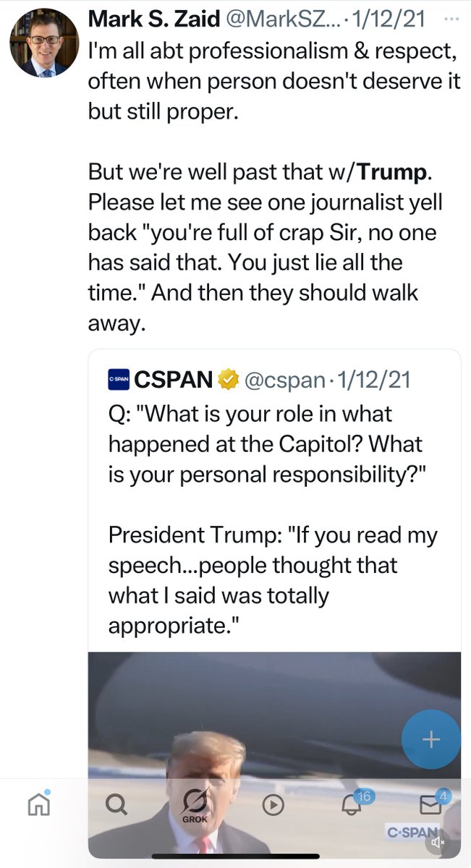Image resolution: width=471 pixels, height=868 pixels.
Task: Tap the compose new post button
Action: tap(430, 739)
